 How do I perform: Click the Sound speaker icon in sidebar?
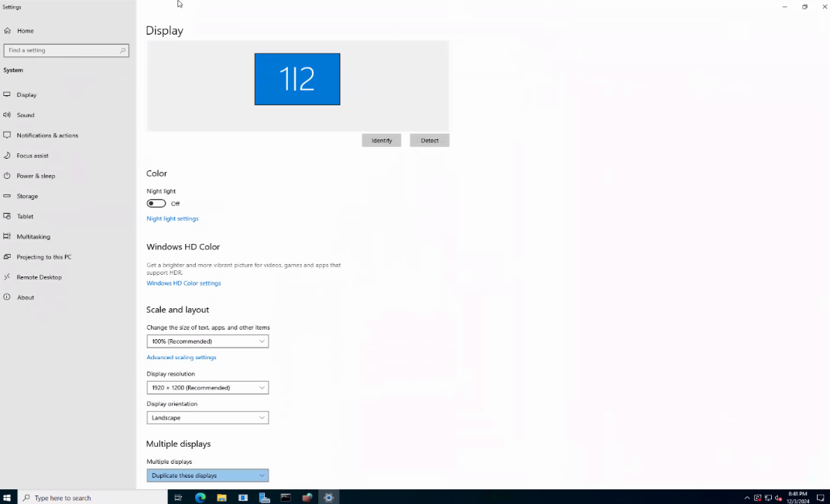coord(7,115)
